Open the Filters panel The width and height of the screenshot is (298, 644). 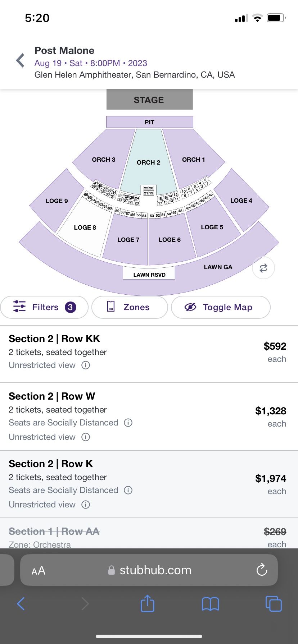[45, 307]
